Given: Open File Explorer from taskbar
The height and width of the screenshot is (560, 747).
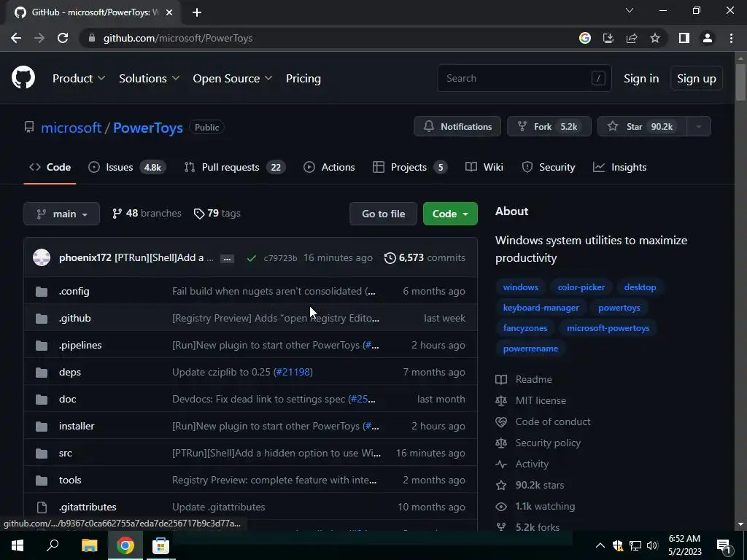Looking at the screenshot, I should coord(89,545).
